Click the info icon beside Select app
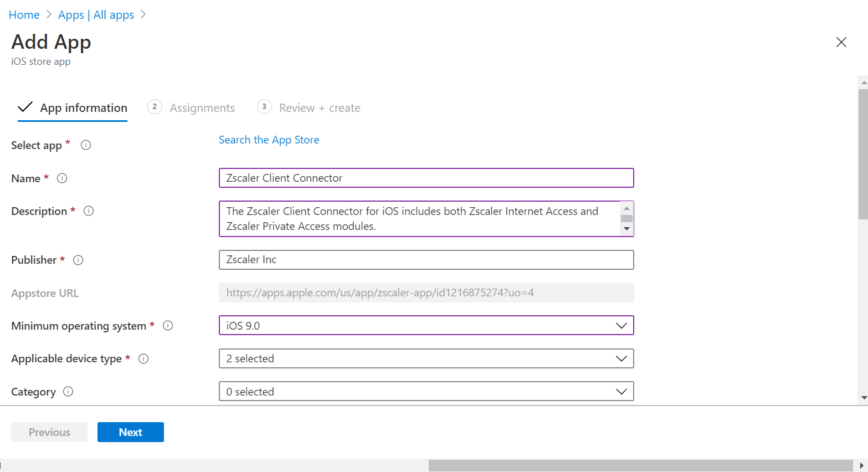Image resolution: width=868 pixels, height=472 pixels. (x=86, y=145)
